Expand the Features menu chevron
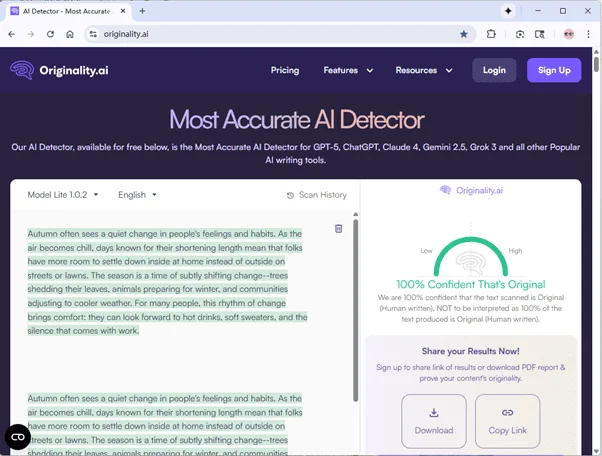Image resolution: width=602 pixels, height=456 pixels. (x=370, y=71)
